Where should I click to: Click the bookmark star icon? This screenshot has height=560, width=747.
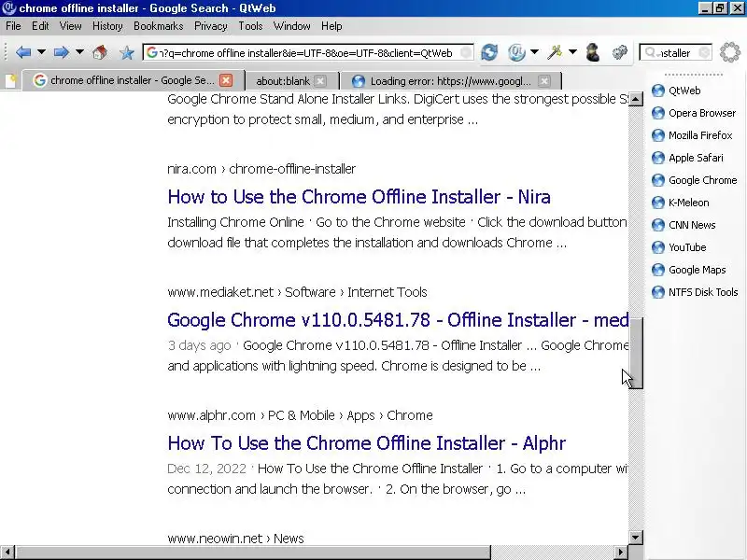pos(127,52)
